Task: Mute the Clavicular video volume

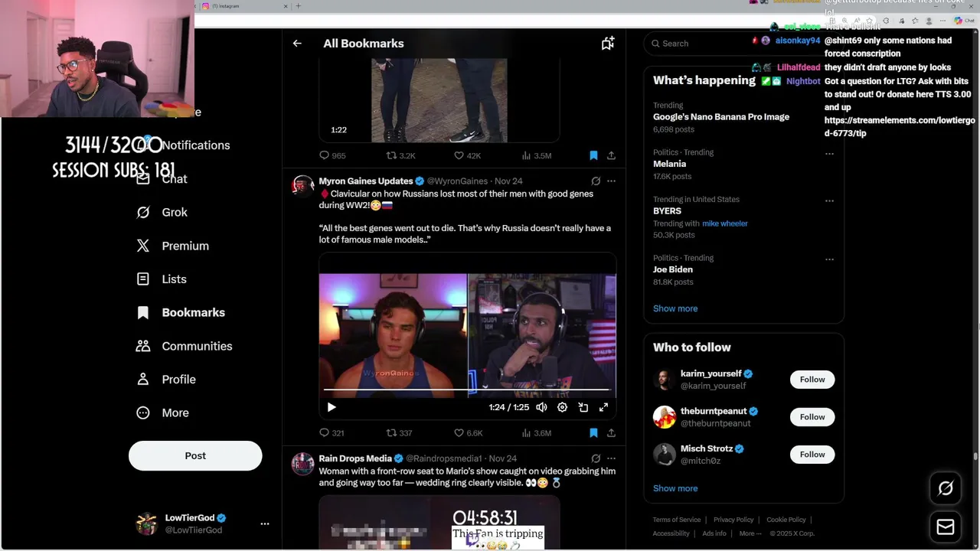Action: pyautogui.click(x=541, y=407)
